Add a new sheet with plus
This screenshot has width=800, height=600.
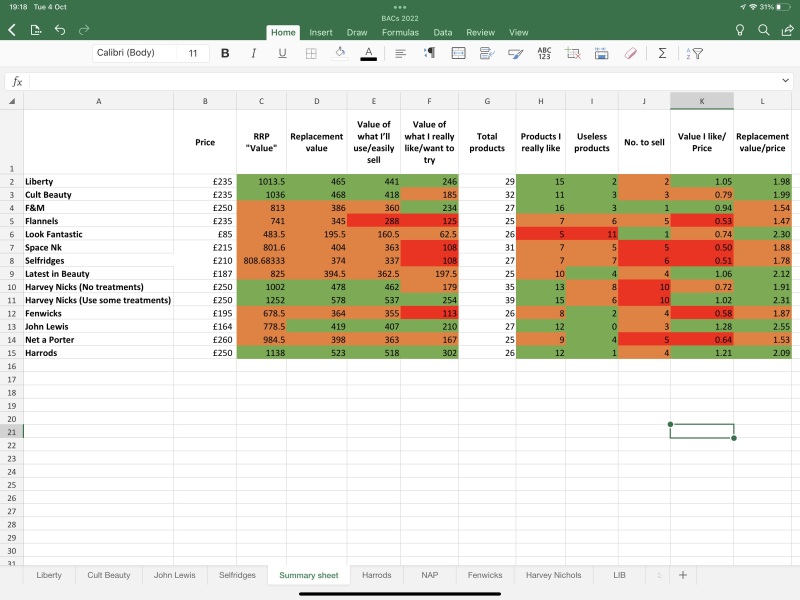point(683,575)
